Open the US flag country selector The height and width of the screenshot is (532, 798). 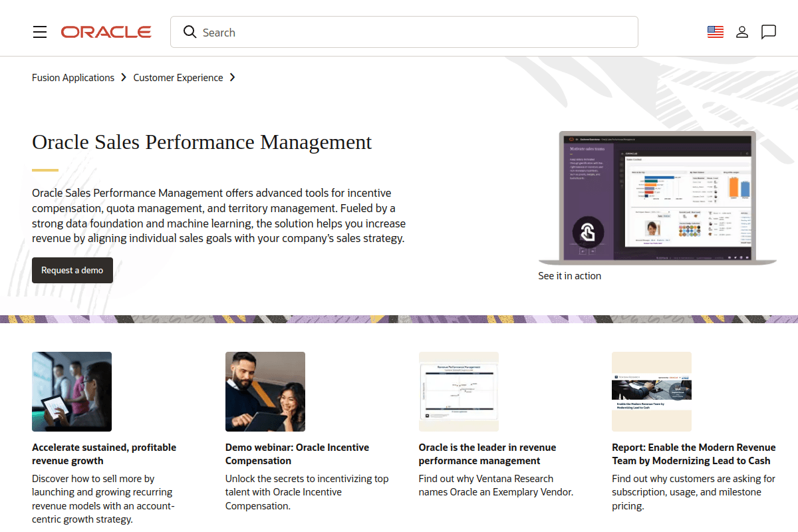tap(716, 32)
